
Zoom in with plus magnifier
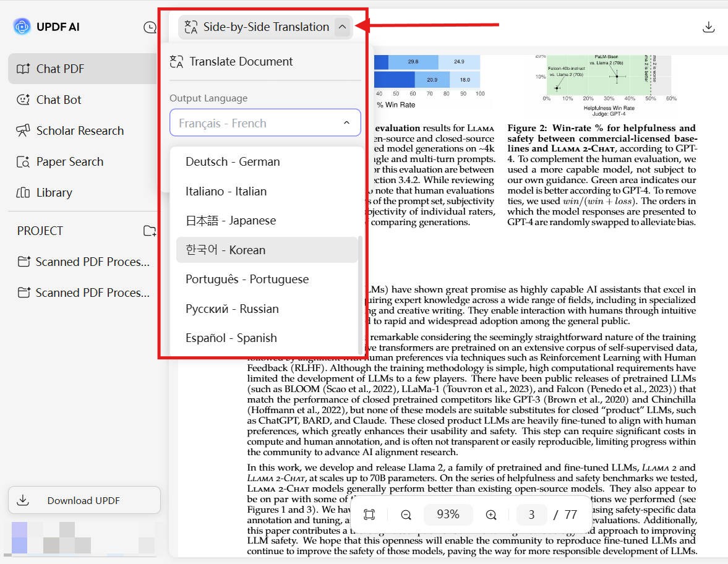490,515
